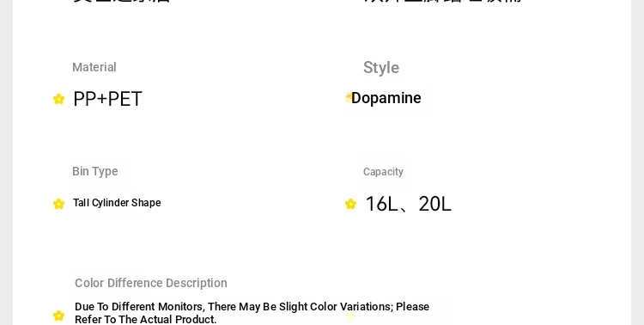This screenshot has height=325, width=644.
Task: Click the 16L、20L capacity value
Action: pos(408,204)
